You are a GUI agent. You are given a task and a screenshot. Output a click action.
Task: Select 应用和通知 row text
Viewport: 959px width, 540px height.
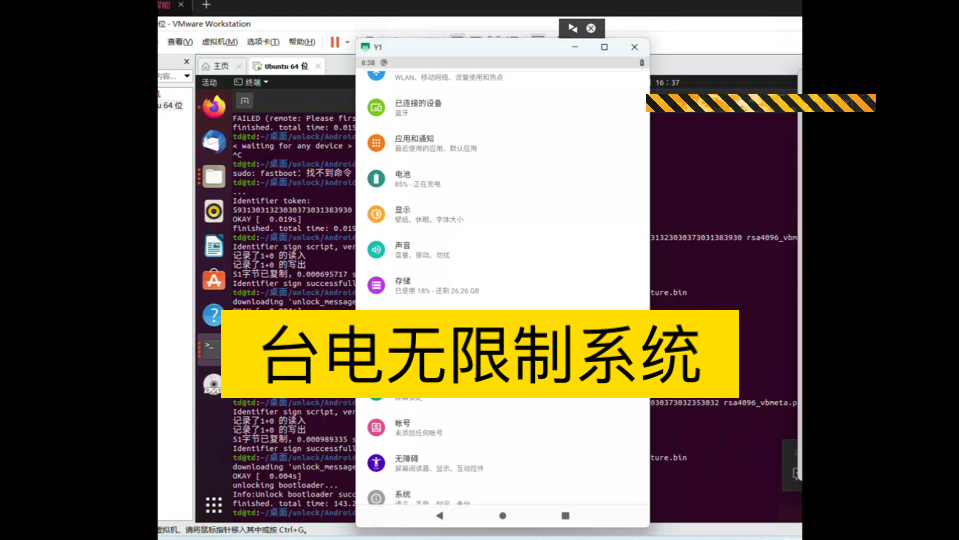[436, 144]
